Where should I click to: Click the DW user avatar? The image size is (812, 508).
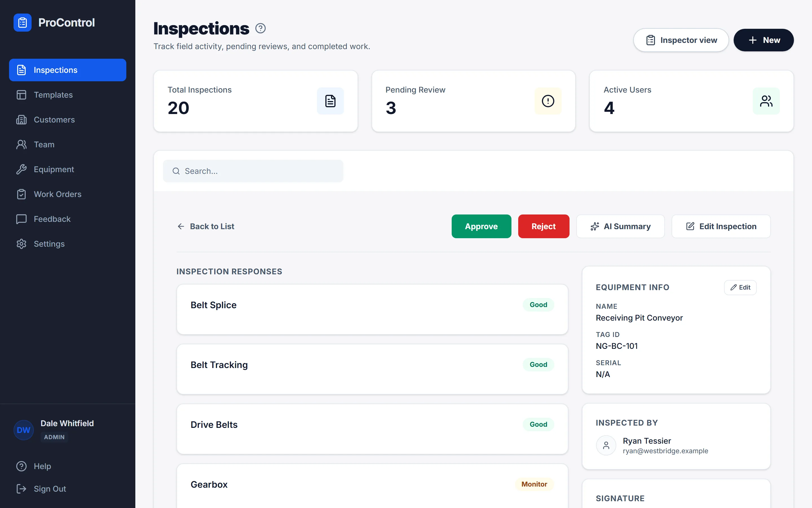point(23,430)
